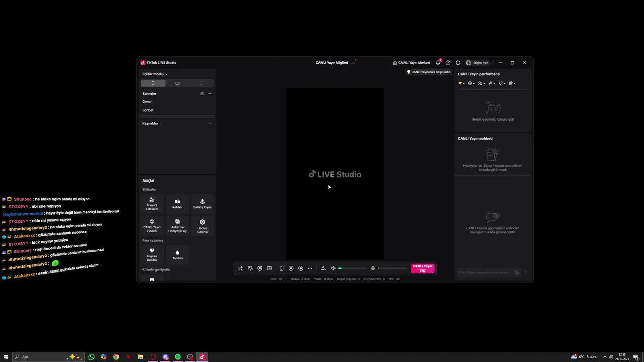Viewport: 644px width, 362px height.
Task: Click the record button icon
Action: coord(291,268)
